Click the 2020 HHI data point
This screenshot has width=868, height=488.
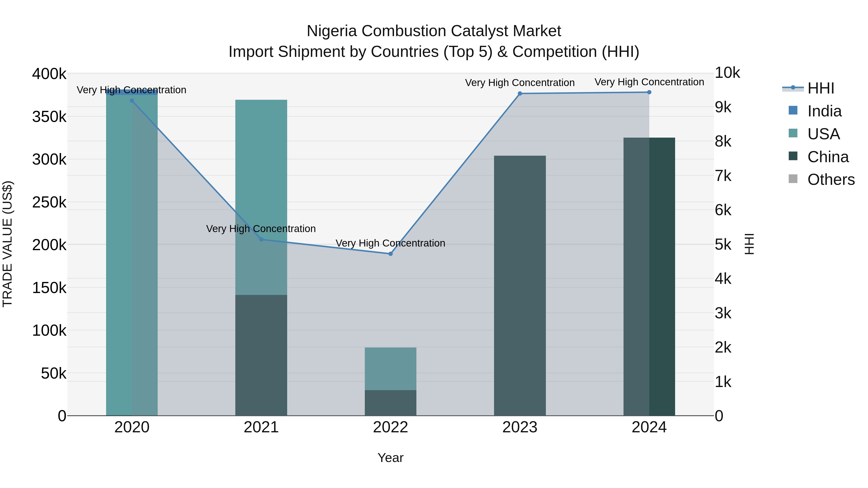pyautogui.click(x=132, y=101)
